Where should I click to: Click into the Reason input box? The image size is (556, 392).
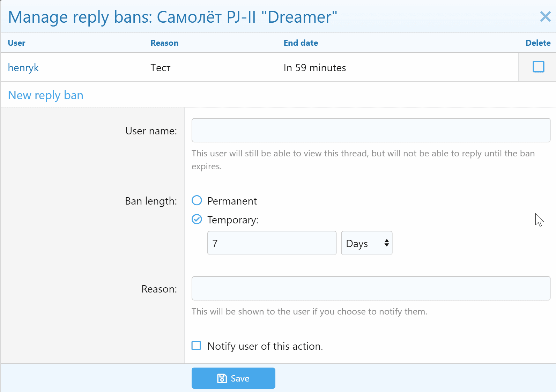pyautogui.click(x=371, y=288)
